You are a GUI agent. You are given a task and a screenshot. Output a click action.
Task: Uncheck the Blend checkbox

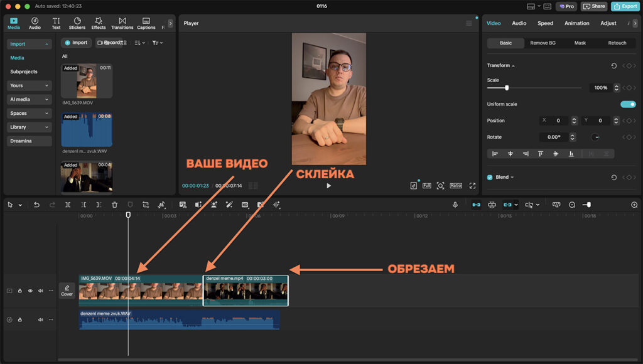click(x=490, y=177)
